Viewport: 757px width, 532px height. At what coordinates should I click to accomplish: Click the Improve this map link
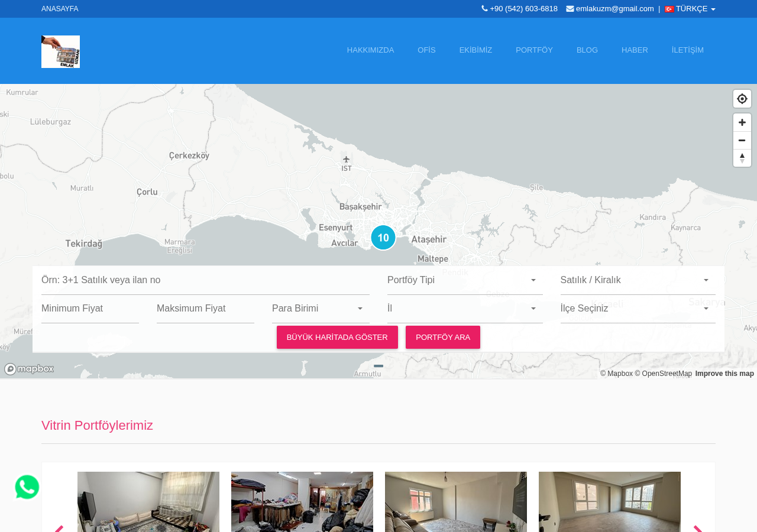(x=724, y=374)
